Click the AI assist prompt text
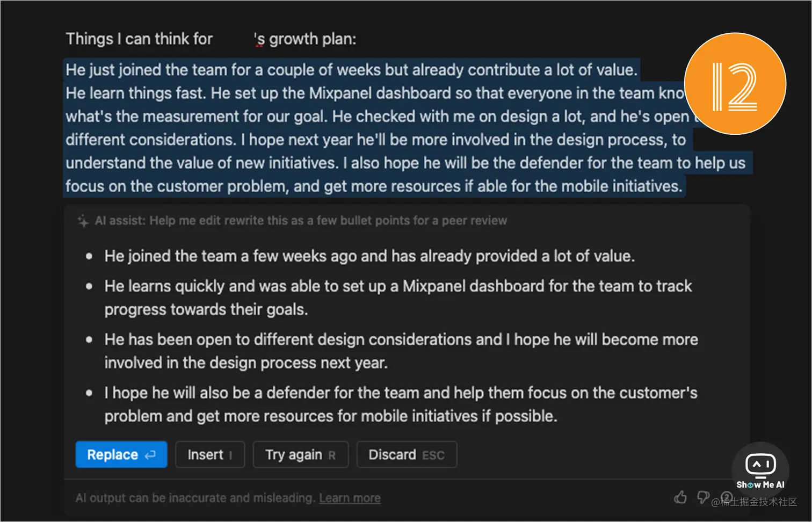812x522 pixels. [x=301, y=221]
